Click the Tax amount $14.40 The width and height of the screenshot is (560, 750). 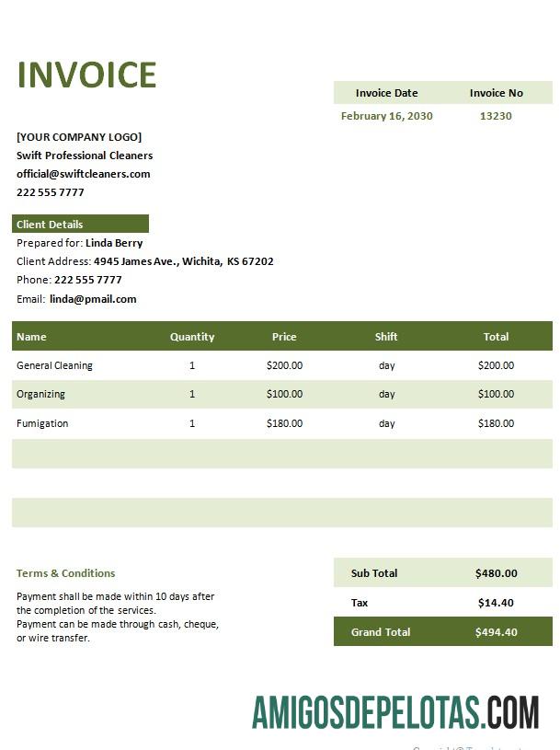[496, 603]
